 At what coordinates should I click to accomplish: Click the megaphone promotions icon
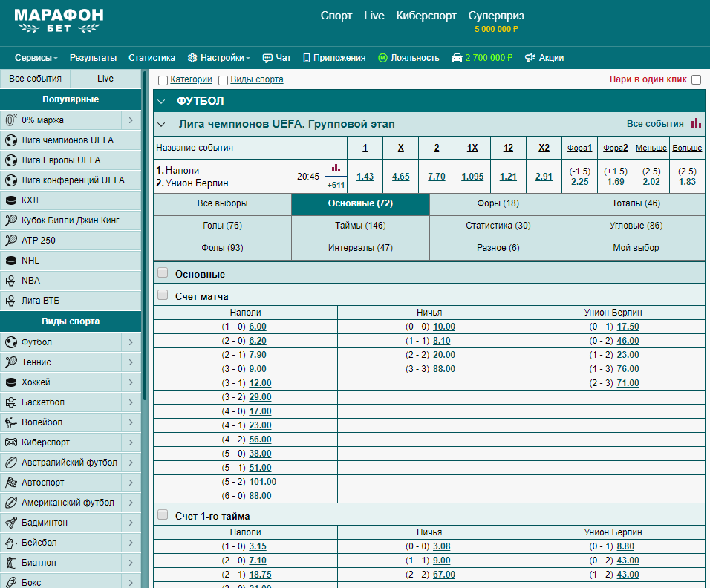[x=530, y=58]
